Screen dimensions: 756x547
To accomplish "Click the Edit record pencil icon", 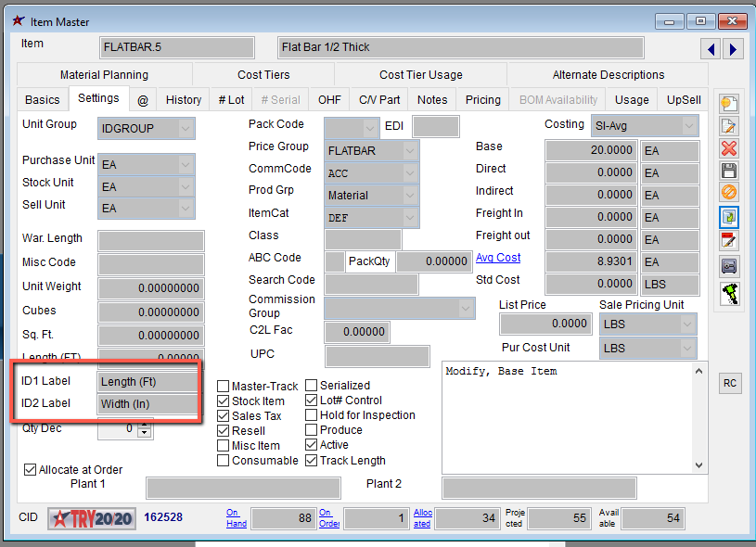I will [729, 126].
